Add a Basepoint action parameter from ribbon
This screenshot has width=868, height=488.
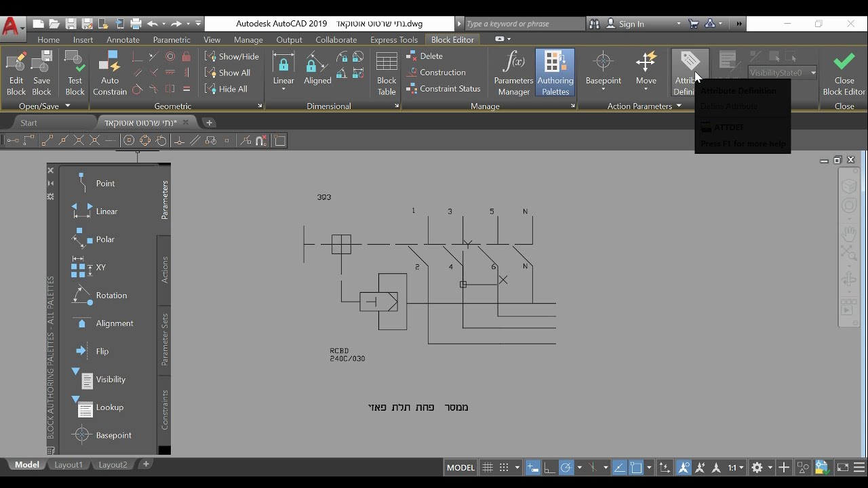[603, 70]
